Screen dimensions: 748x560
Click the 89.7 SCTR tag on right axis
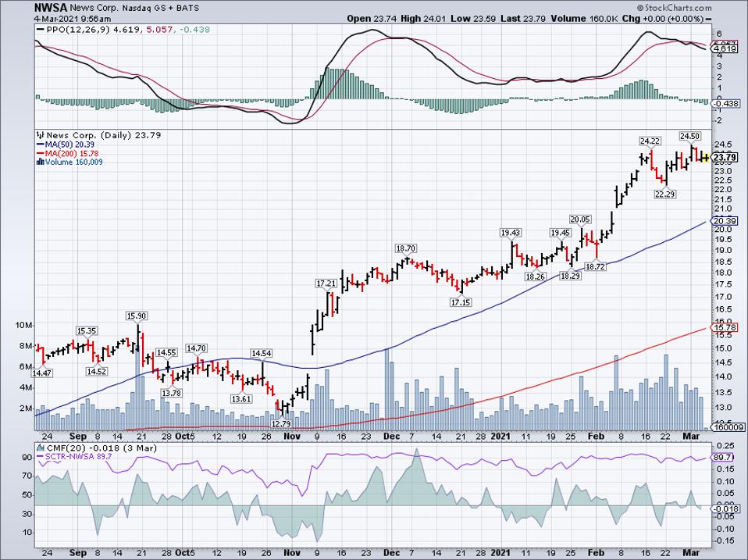point(721,458)
